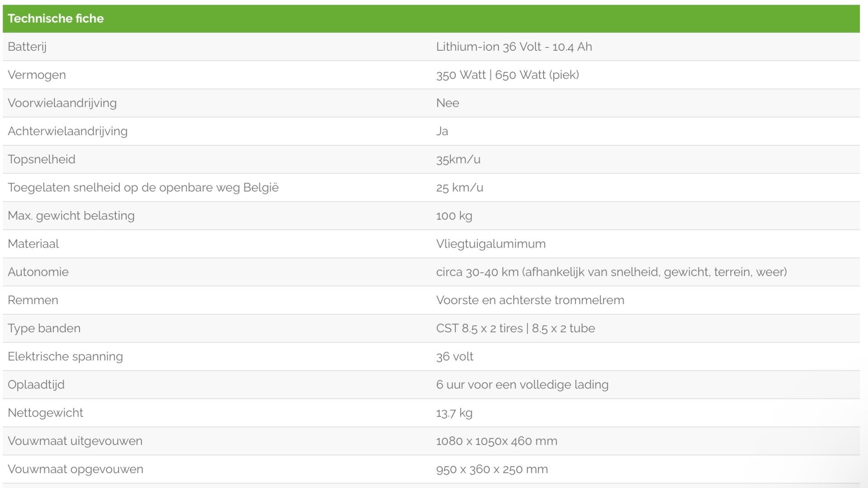Select the 6 uur charging time value
Viewport: 868px width, 488px height.
[522, 385]
